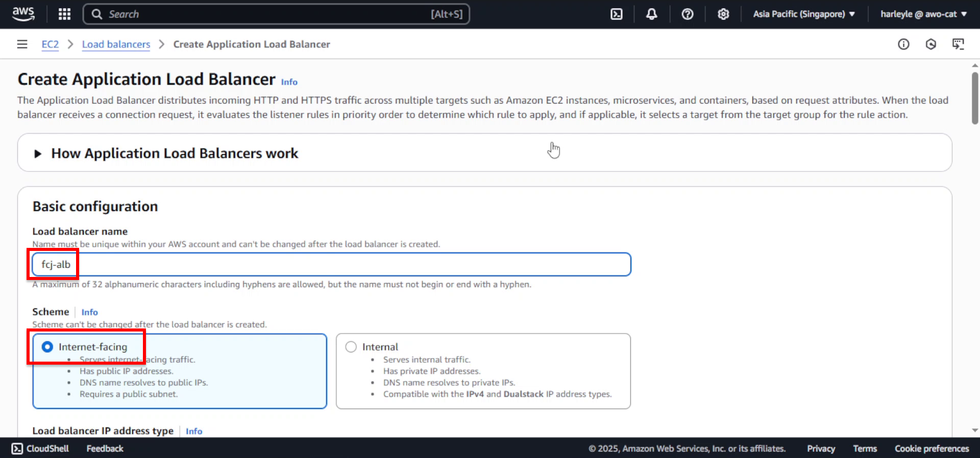Open the Scheme Info link
The width and height of the screenshot is (980, 458).
(89, 312)
